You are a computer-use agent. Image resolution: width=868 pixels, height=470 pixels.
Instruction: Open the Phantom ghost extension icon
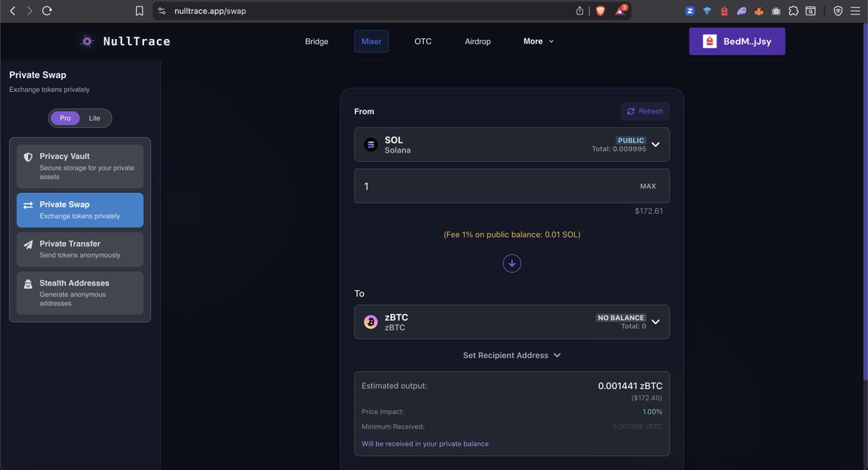741,11
